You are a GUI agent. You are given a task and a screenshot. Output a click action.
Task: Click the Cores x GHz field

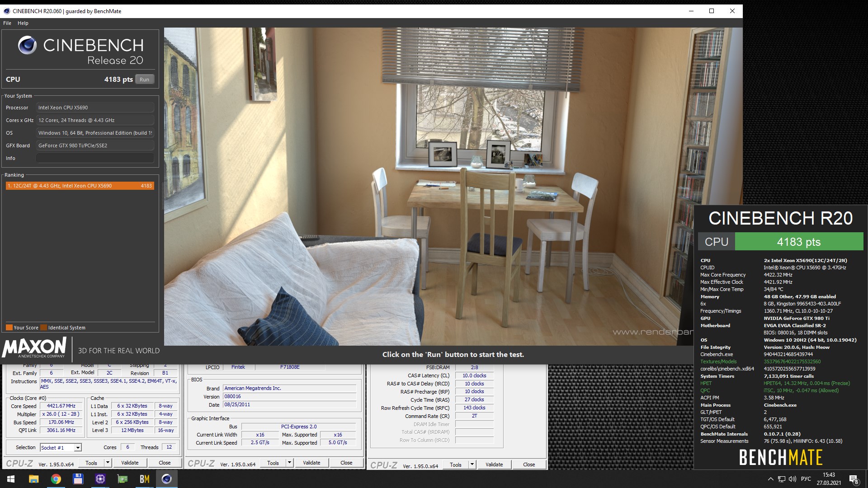(95, 120)
